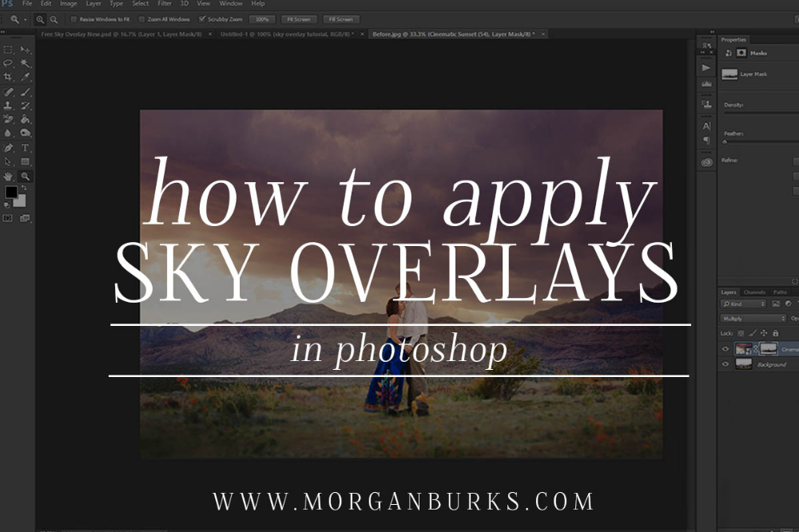Select the pixel mask icon in Properties
Image resolution: width=799 pixels, height=532 pixels.
pos(741,53)
